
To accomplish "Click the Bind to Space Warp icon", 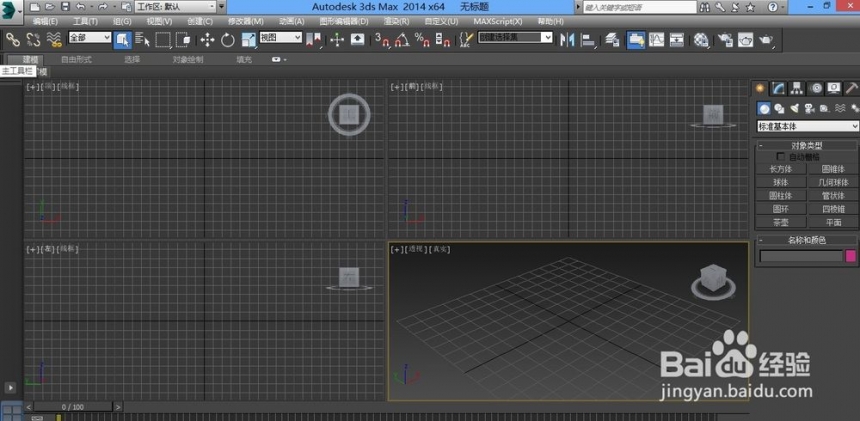I will click(x=54, y=39).
